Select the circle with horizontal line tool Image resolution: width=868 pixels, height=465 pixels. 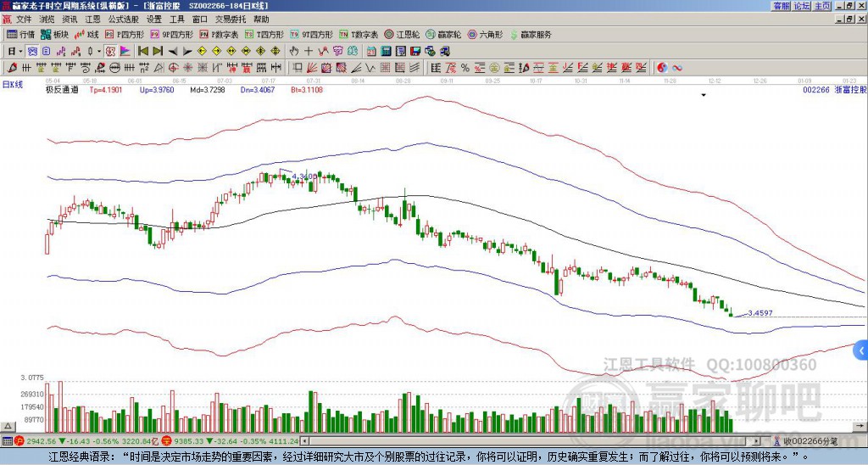click(114, 68)
